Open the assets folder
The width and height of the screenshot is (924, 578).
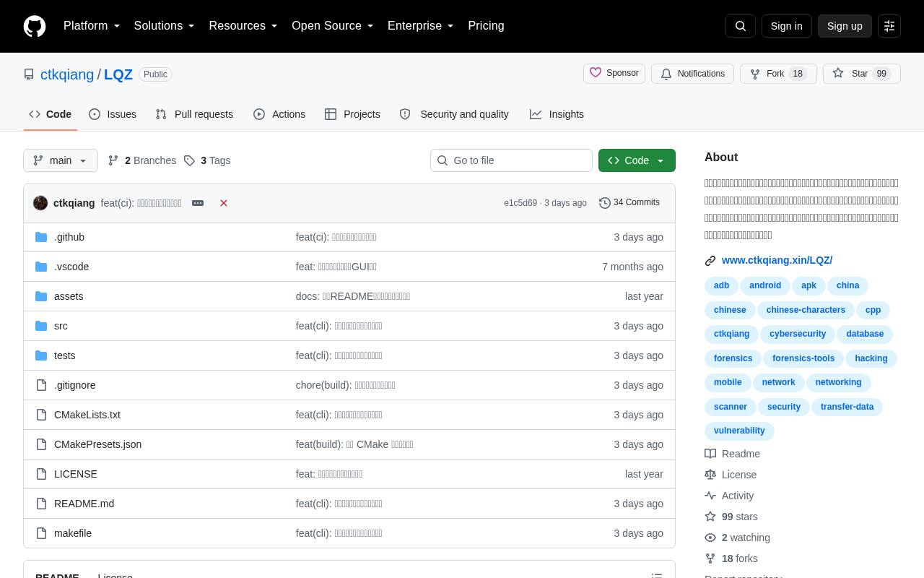point(69,296)
